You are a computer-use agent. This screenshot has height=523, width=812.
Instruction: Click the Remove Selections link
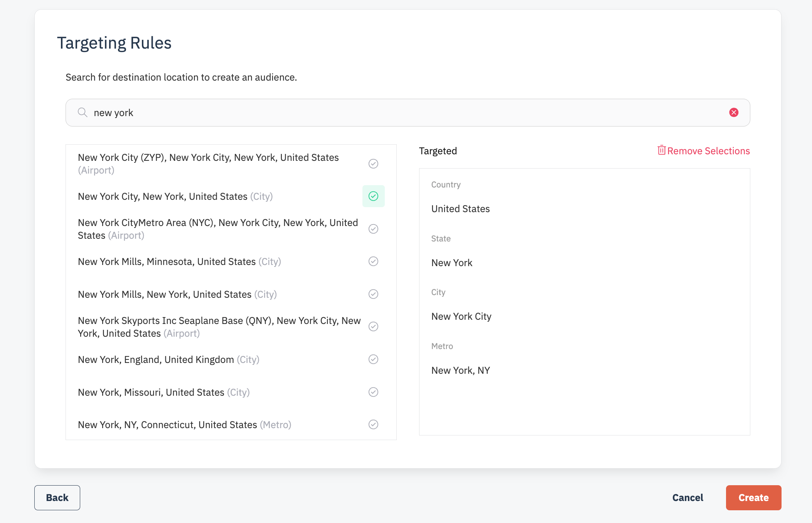708,151
